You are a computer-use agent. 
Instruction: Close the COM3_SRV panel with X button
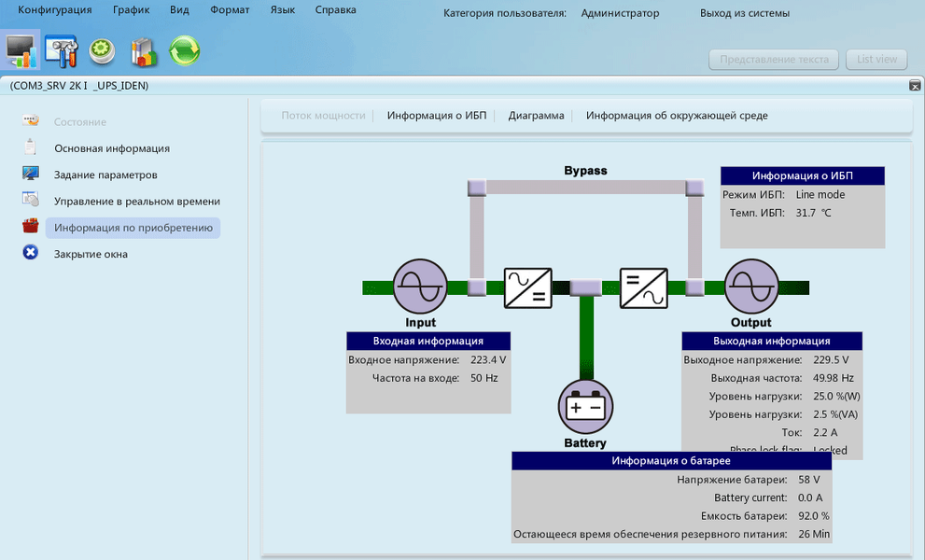click(x=915, y=86)
